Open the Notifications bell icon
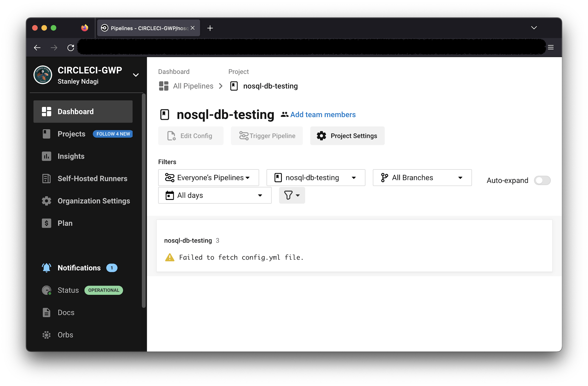588x386 pixels. point(46,268)
